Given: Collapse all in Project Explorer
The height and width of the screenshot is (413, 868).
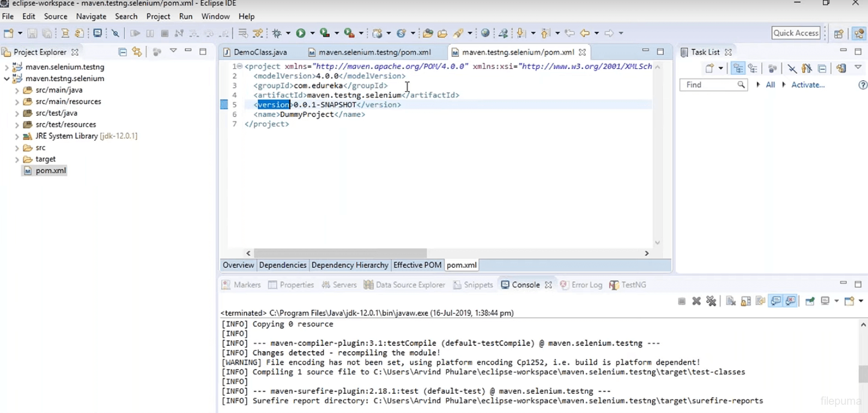Looking at the screenshot, I should click(122, 52).
